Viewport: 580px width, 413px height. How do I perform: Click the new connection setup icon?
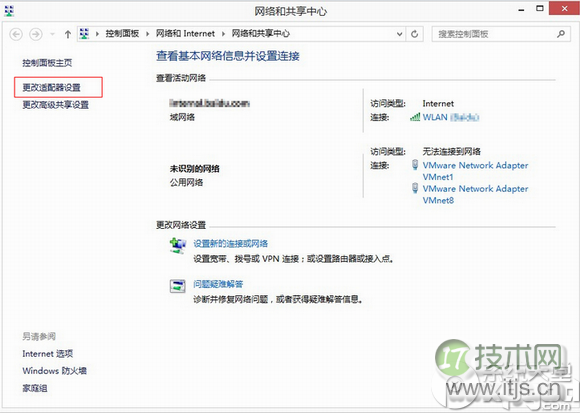(x=178, y=246)
